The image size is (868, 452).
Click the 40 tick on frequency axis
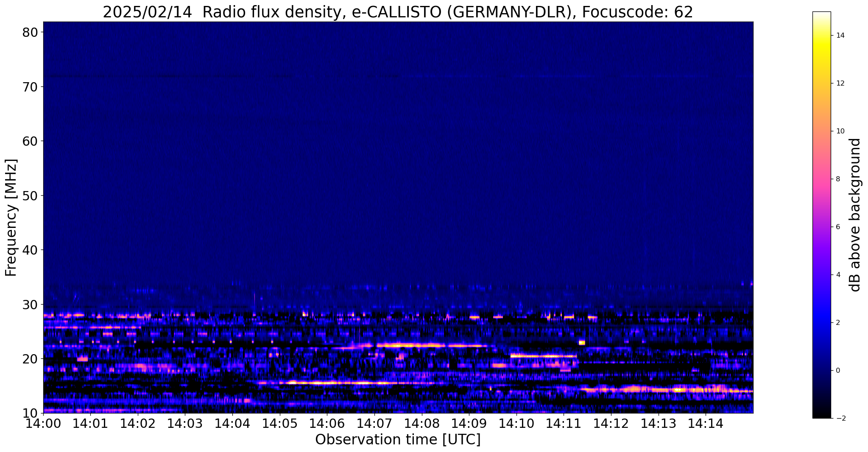point(31,250)
